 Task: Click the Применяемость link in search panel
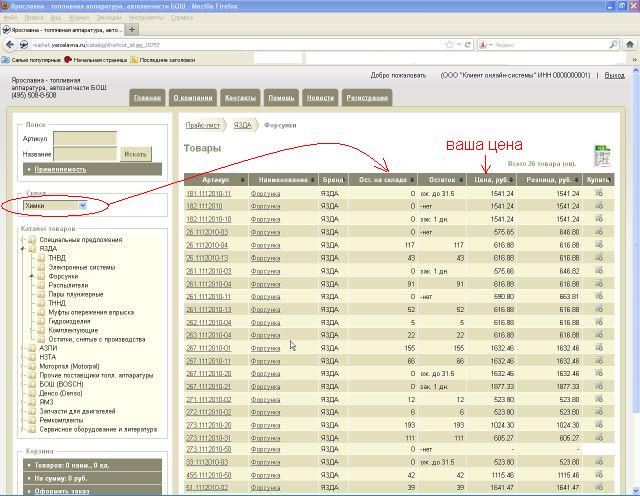click(x=60, y=169)
